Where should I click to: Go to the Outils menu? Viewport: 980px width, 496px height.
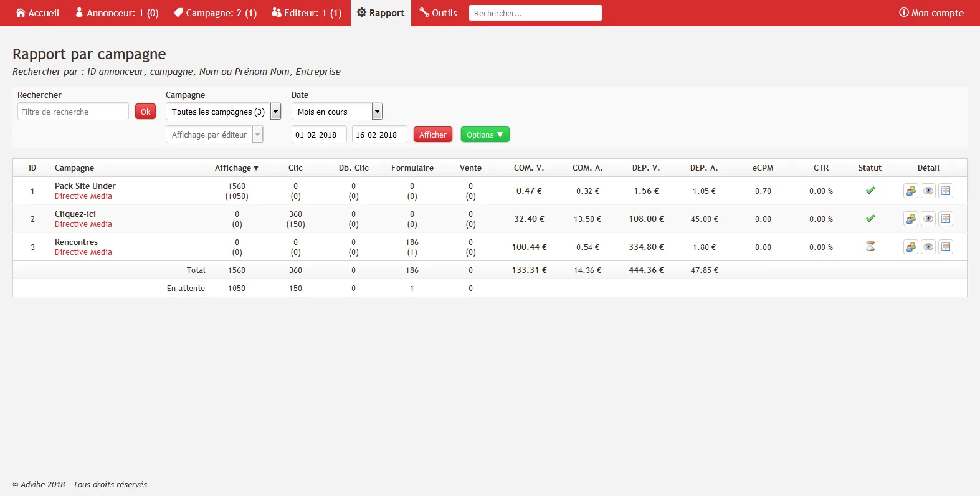tap(438, 12)
